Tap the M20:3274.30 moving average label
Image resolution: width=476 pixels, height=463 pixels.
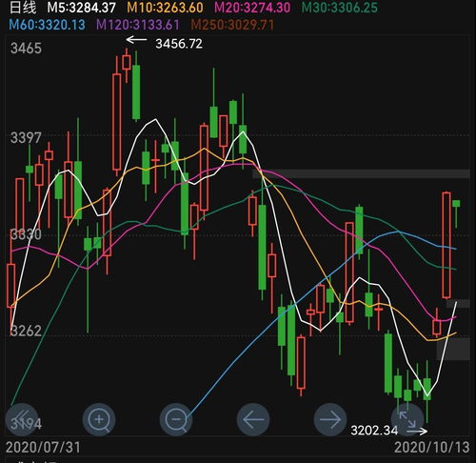tap(252, 8)
